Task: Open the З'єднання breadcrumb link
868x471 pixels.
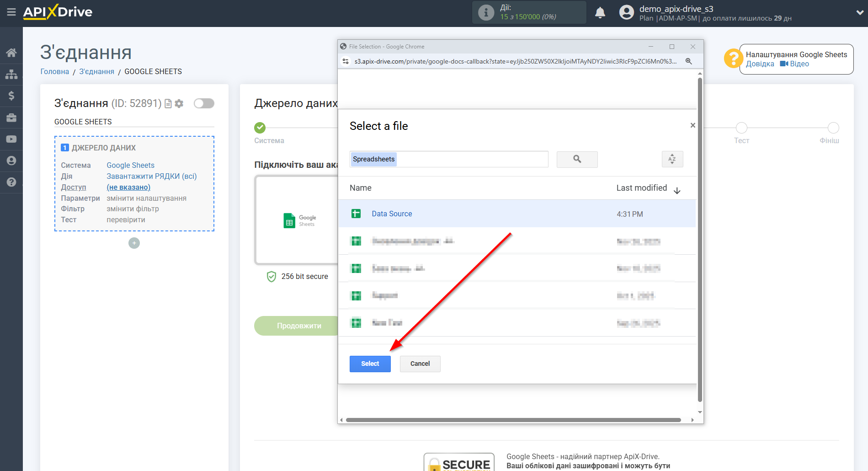Action: [96, 71]
